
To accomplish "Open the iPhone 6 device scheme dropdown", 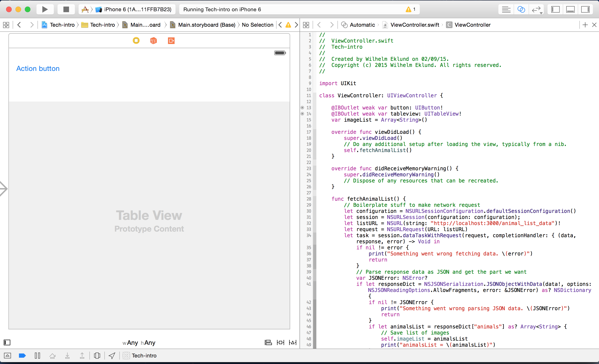I will click(137, 10).
